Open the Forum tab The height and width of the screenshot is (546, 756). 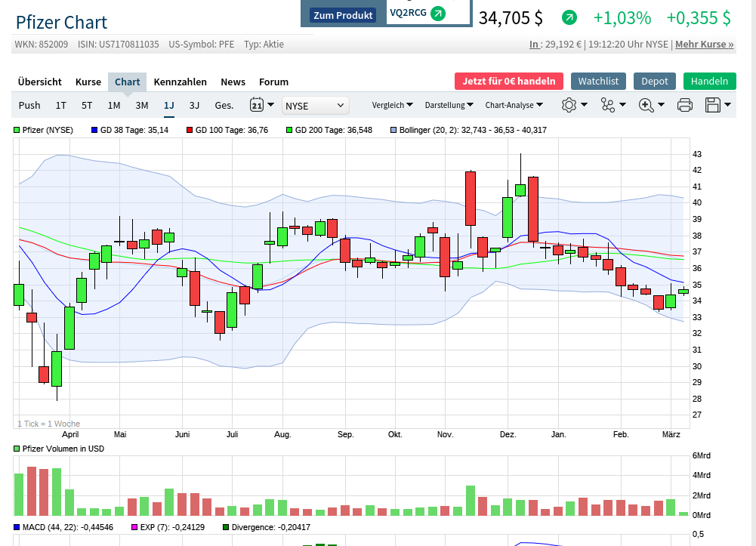(274, 82)
